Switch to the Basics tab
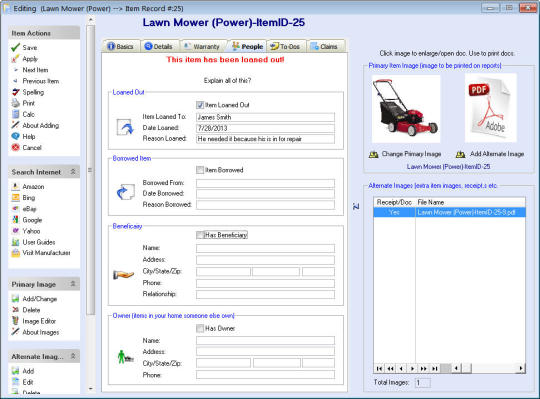Image resolution: width=540 pixels, height=399 pixels. (x=121, y=46)
